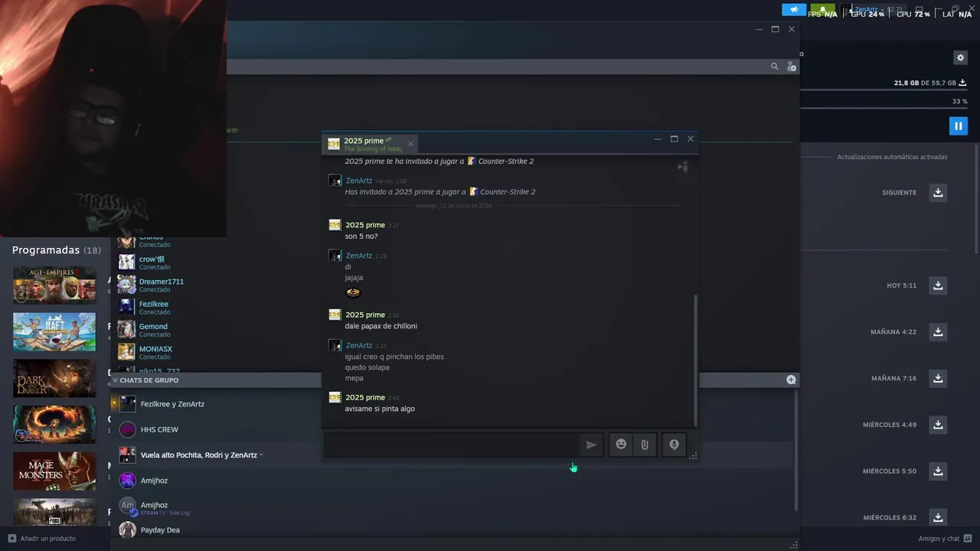Screen dimensions: 980x551
Task: Open Amigos y chat panel
Action: (x=946, y=538)
